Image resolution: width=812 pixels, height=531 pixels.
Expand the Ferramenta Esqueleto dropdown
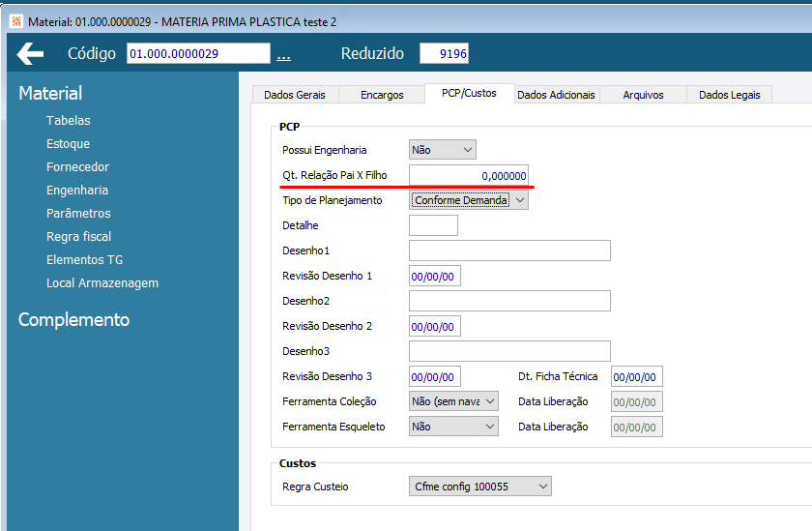[x=453, y=427]
